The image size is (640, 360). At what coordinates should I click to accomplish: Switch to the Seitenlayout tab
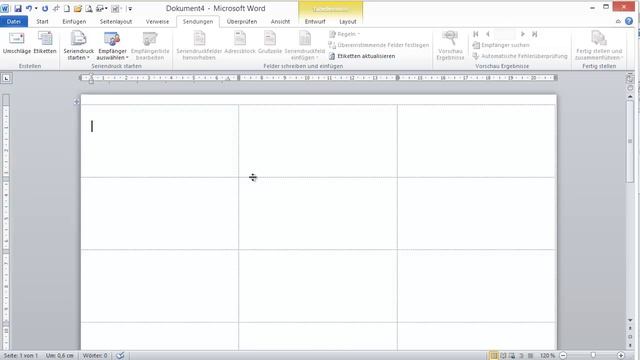[x=116, y=22]
